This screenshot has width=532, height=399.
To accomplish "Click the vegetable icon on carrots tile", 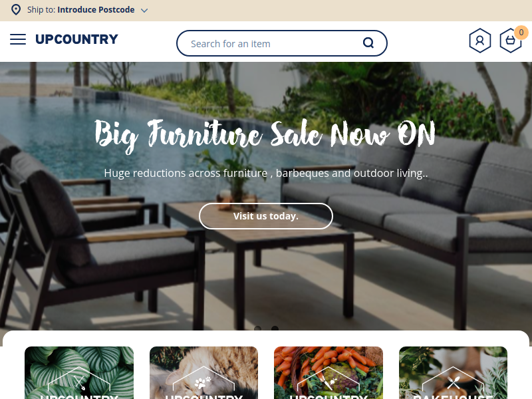I will 329,383.
